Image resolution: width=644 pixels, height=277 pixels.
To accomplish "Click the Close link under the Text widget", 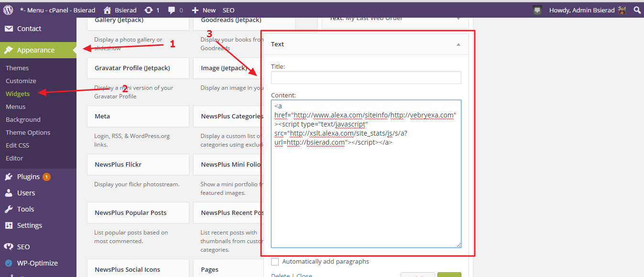I will tap(304, 275).
